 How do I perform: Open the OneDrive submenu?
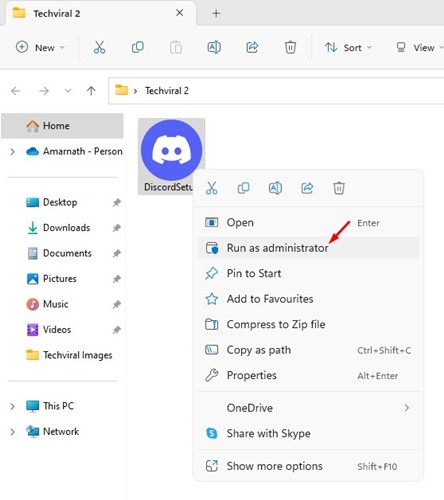(x=308, y=408)
